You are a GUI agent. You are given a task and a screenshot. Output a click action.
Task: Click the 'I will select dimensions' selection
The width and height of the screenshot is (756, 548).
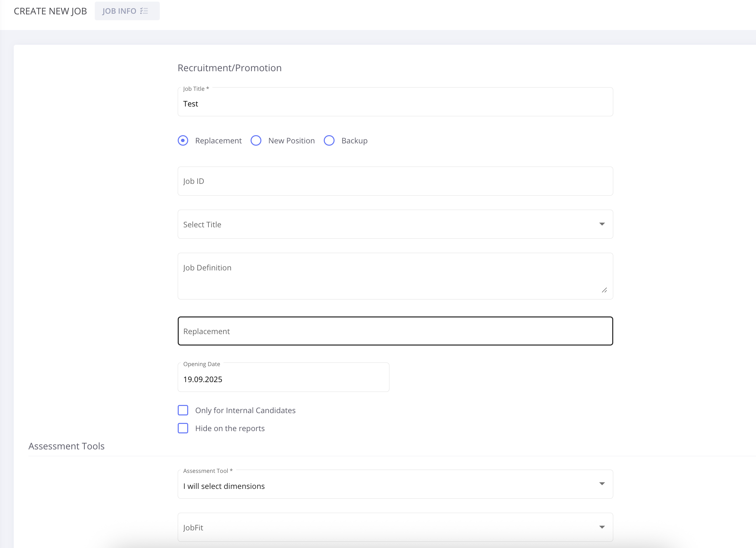[224, 486]
